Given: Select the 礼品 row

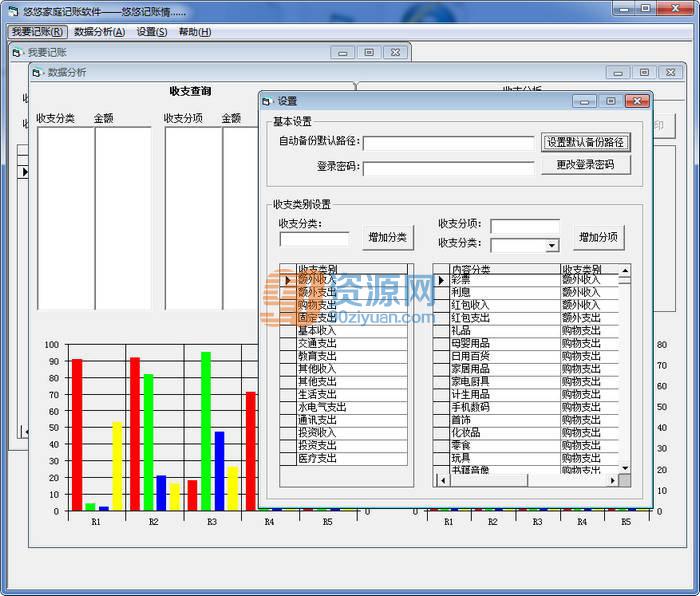Looking at the screenshot, I should point(526,331).
